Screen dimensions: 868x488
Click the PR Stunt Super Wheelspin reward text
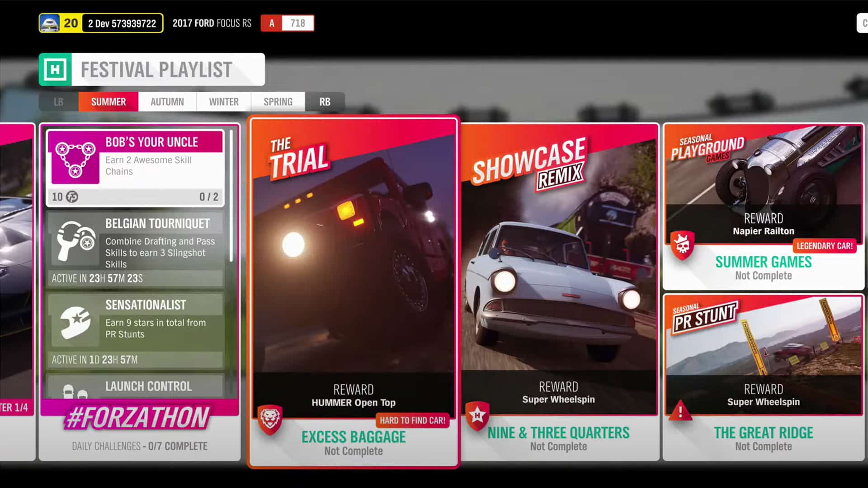(764, 402)
